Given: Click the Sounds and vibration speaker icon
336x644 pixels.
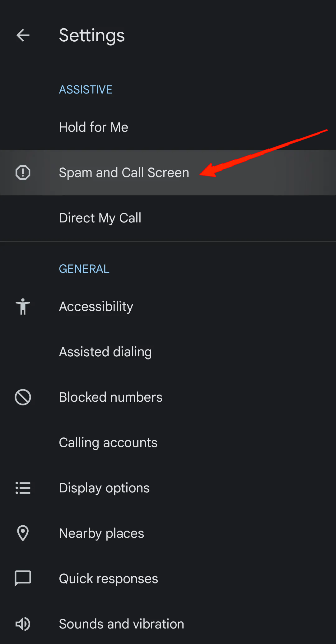Looking at the screenshot, I should point(23,623).
